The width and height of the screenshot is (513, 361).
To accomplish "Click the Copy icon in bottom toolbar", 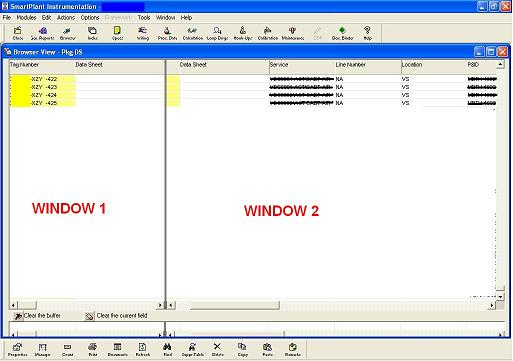I will tap(242, 350).
